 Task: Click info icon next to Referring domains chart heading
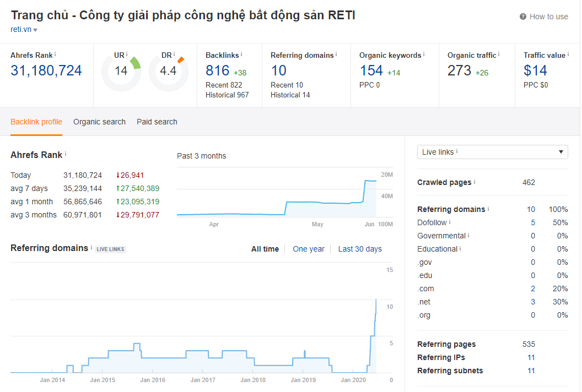pos(91,247)
